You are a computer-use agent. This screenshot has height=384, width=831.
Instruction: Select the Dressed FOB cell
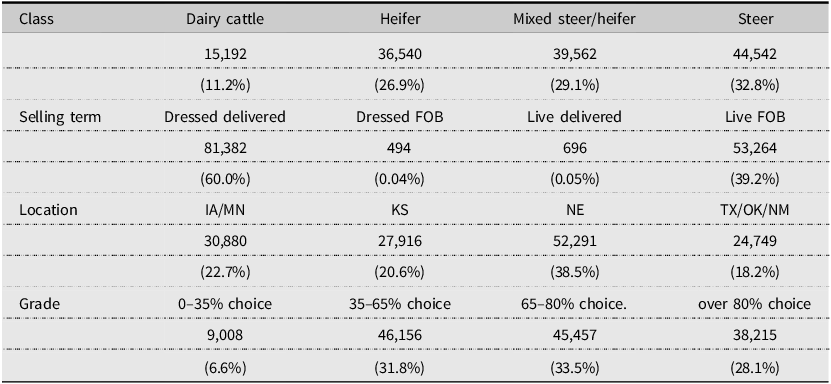[x=400, y=117]
